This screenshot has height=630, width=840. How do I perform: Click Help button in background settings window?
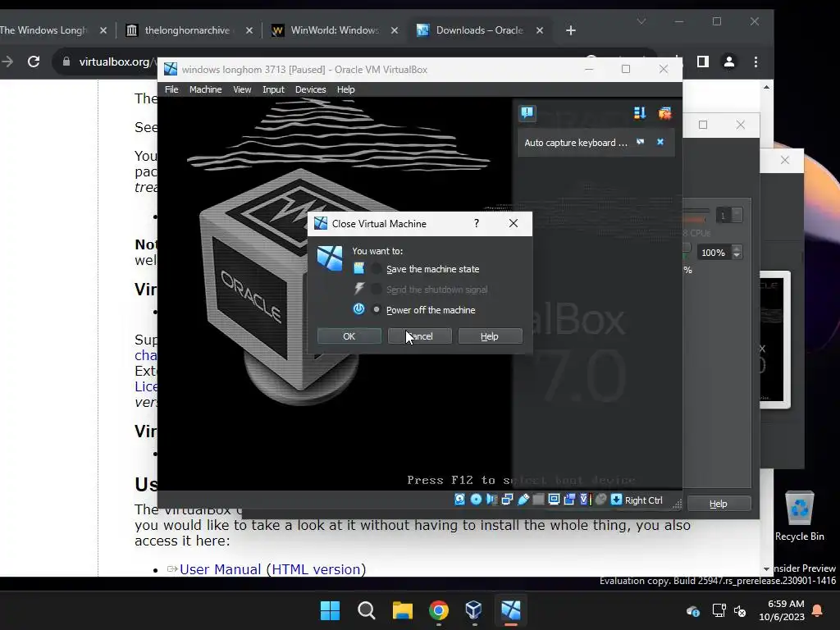(x=719, y=504)
